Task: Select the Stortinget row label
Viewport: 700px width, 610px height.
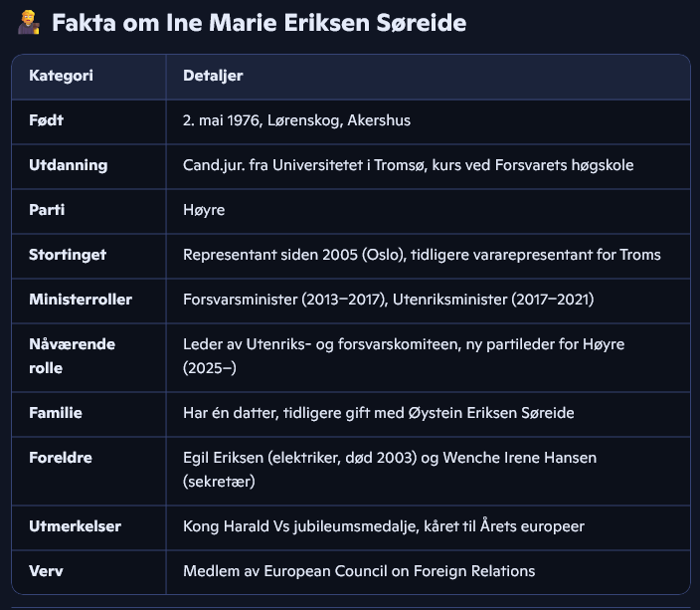Action: (x=68, y=255)
